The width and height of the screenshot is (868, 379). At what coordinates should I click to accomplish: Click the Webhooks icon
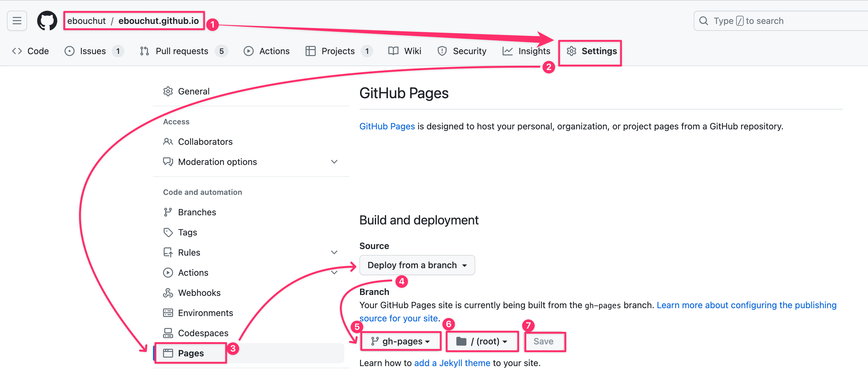[168, 292]
